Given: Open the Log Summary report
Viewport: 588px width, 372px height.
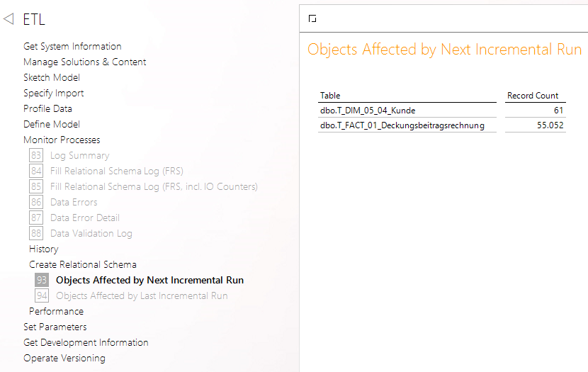Looking at the screenshot, I should (79, 155).
